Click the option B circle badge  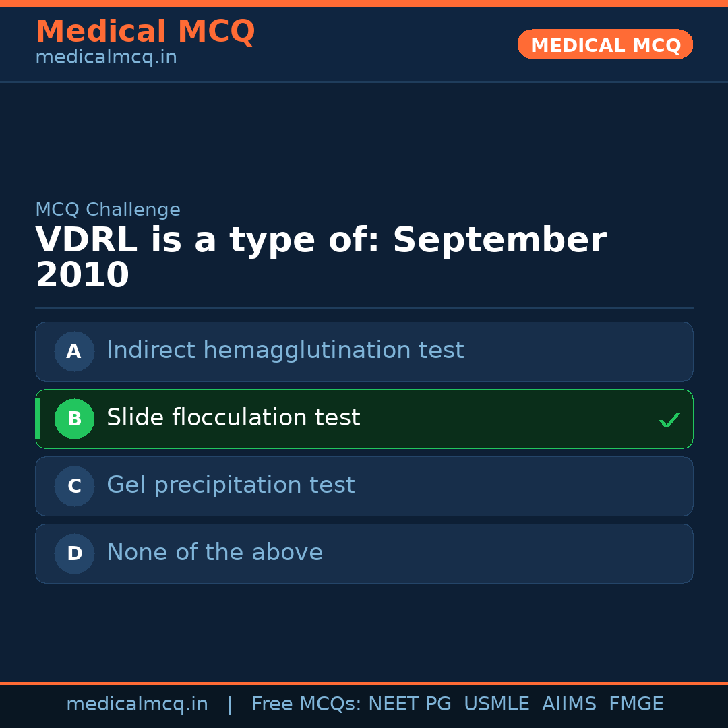[74, 419]
